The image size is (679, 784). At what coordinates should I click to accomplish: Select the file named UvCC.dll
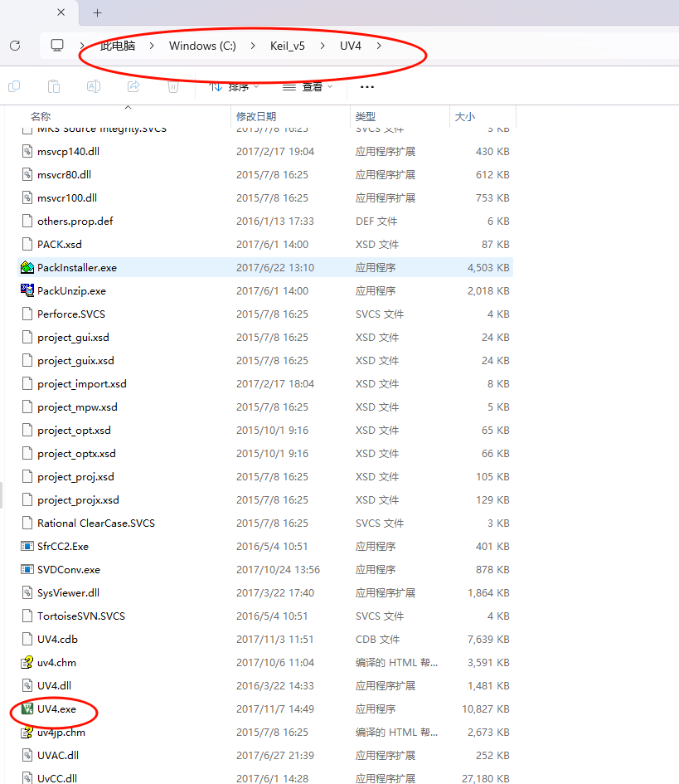[57, 778]
